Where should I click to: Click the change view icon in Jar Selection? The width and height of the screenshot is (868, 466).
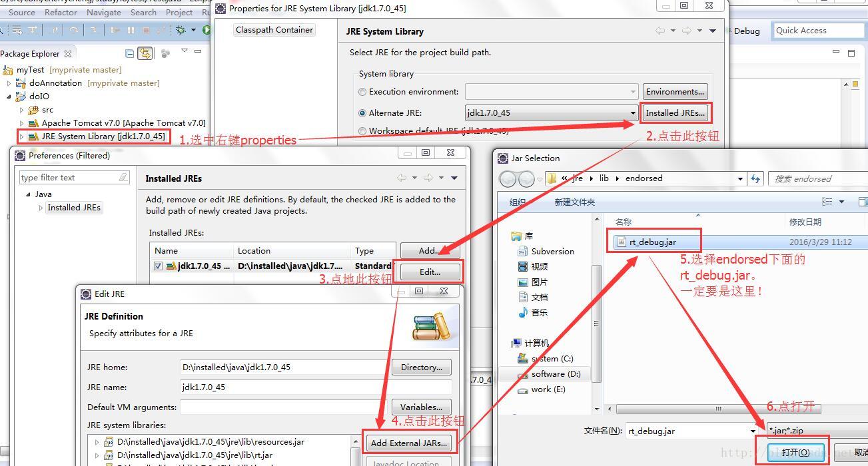(827, 202)
